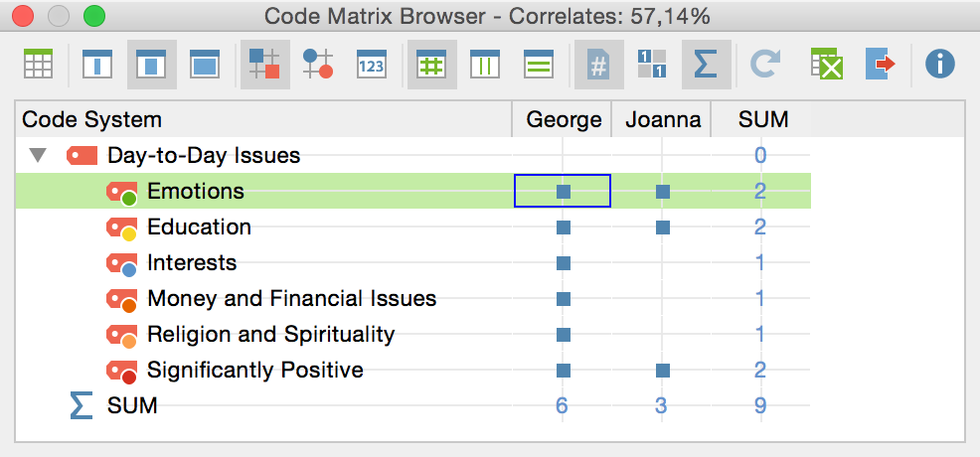Click the info icon in toolbar
The width and height of the screenshot is (980, 457).
[939, 65]
